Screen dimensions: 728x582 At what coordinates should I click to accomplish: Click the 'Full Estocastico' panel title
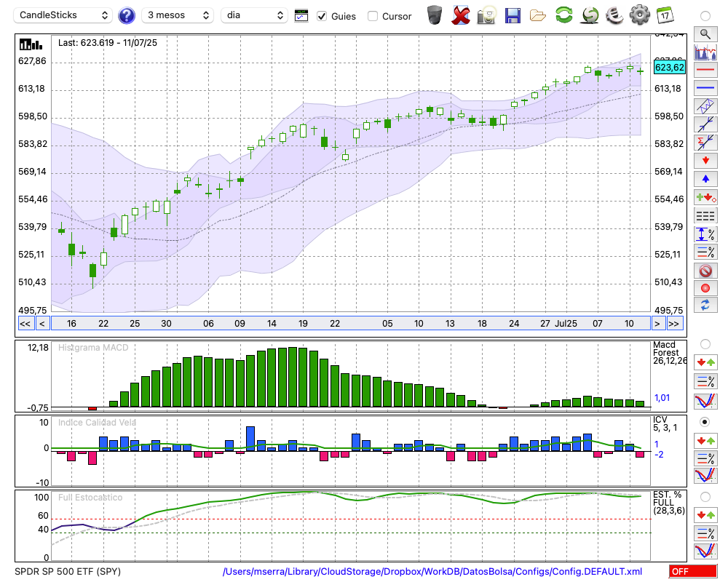click(x=90, y=498)
